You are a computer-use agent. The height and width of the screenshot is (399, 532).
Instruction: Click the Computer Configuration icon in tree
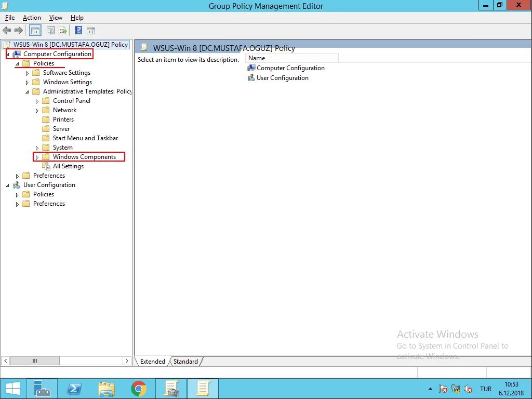click(16, 54)
